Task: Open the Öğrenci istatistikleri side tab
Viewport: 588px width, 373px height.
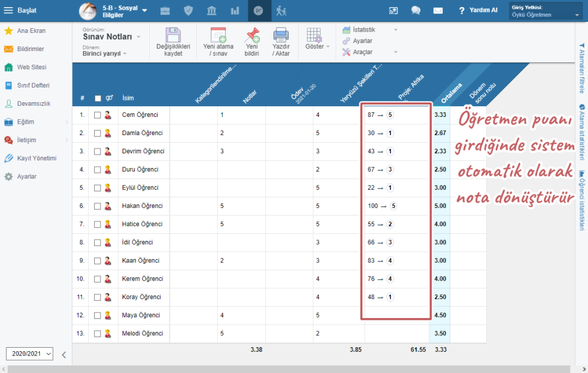Action: (582, 200)
